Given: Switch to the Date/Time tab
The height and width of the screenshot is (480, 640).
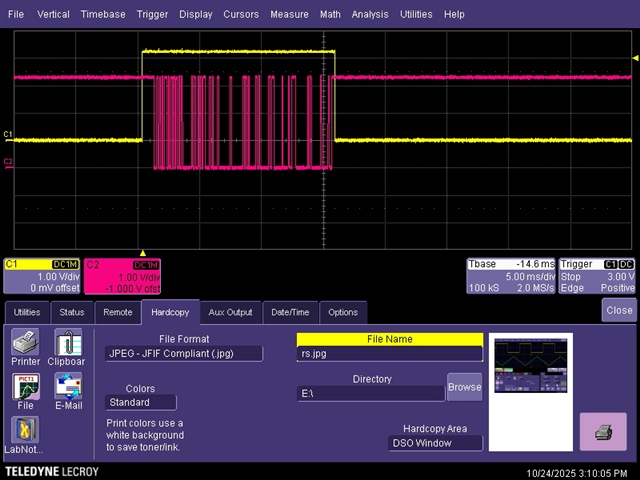Looking at the screenshot, I should [289, 312].
